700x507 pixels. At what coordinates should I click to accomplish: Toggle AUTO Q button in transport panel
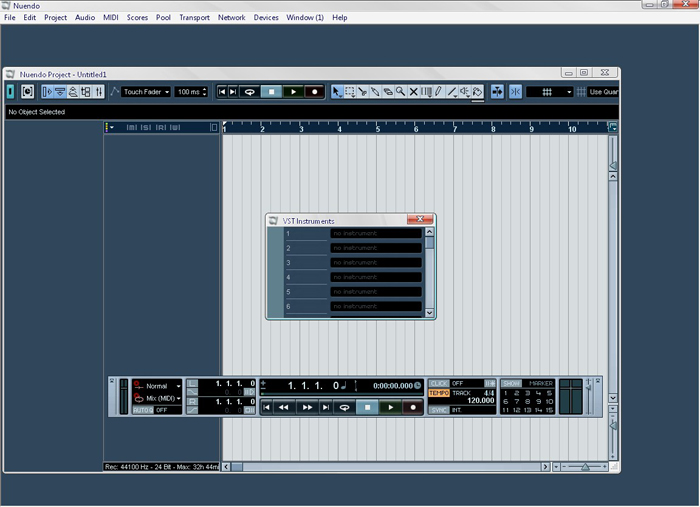tap(143, 410)
